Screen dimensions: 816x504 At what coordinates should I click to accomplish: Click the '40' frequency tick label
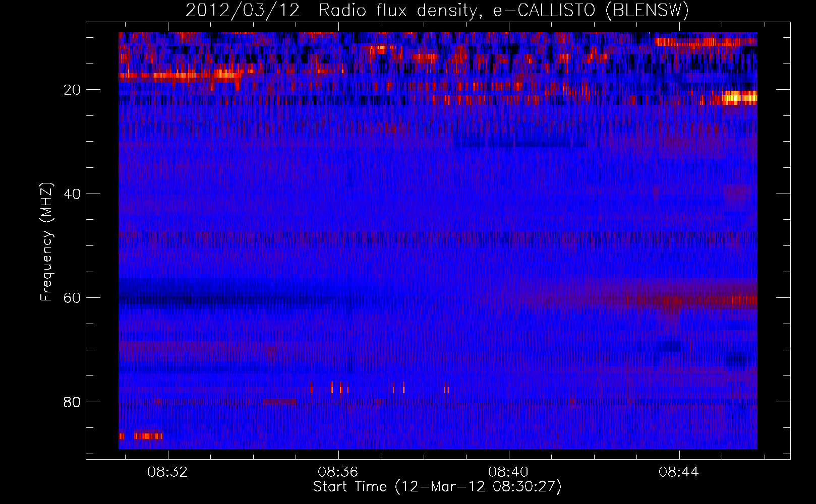pyautogui.click(x=72, y=194)
